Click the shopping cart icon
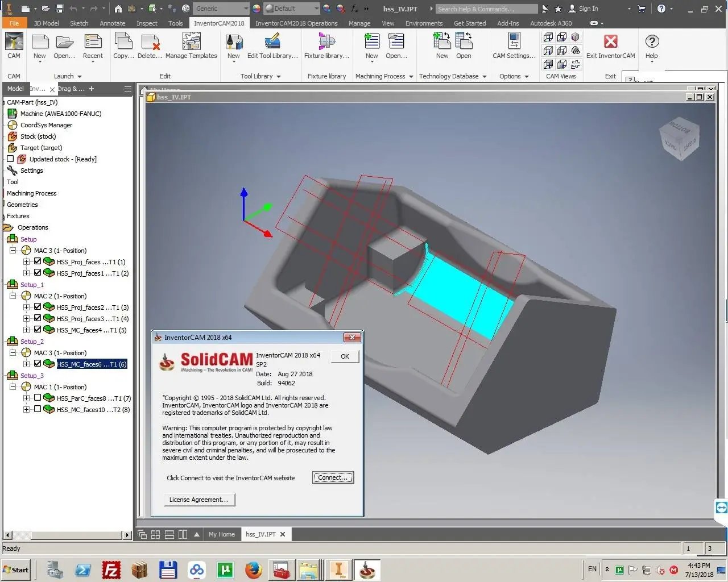The width and height of the screenshot is (728, 582). [x=642, y=9]
